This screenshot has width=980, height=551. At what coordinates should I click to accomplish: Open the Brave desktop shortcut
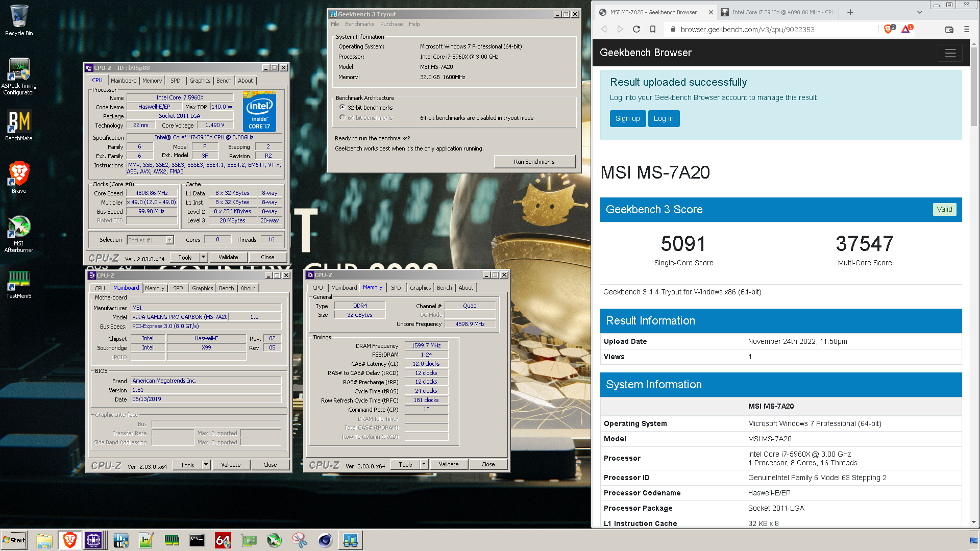(x=19, y=178)
